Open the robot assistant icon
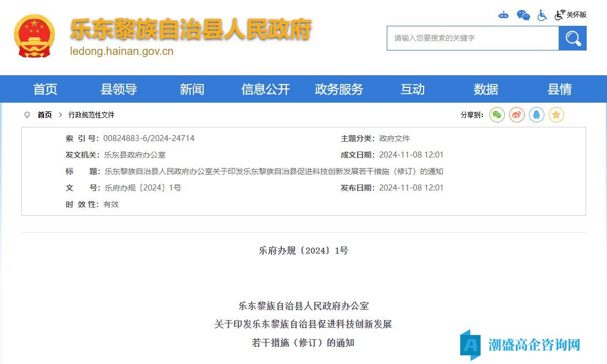This screenshot has height=364, width=607. click(503, 15)
